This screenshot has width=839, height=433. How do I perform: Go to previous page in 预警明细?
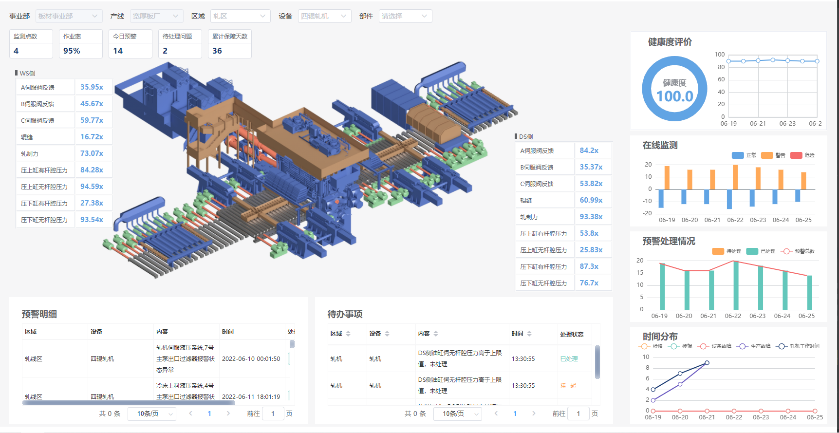tap(191, 413)
